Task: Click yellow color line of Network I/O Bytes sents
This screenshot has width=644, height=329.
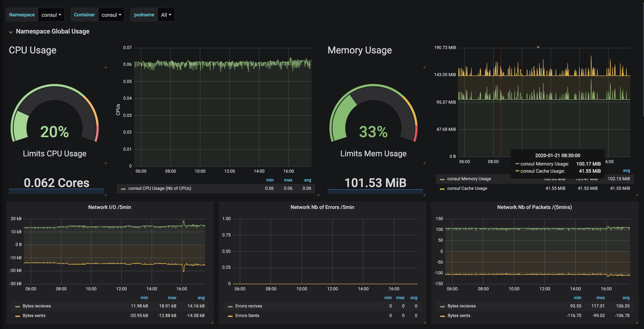Action: pyautogui.click(x=18, y=316)
